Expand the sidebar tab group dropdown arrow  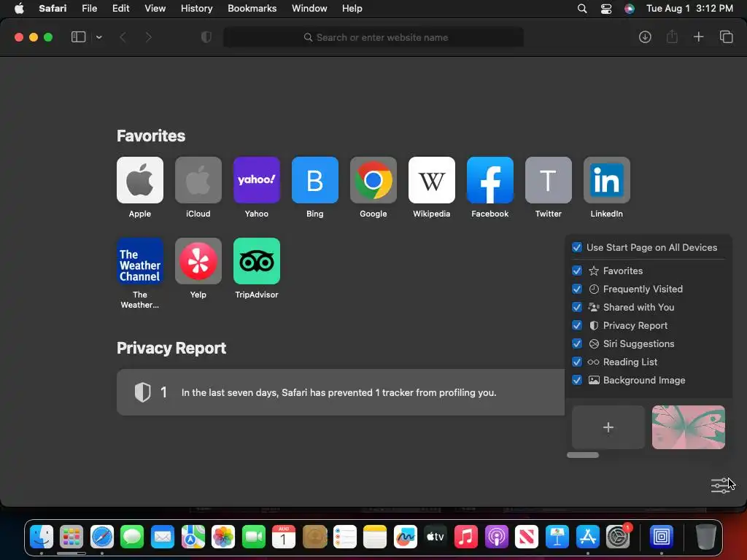click(x=98, y=37)
